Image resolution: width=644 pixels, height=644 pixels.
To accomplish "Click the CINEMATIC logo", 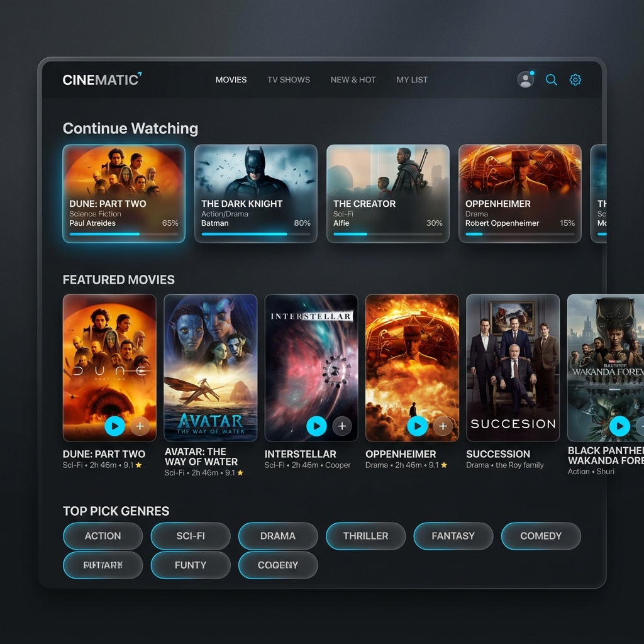I will (x=99, y=80).
